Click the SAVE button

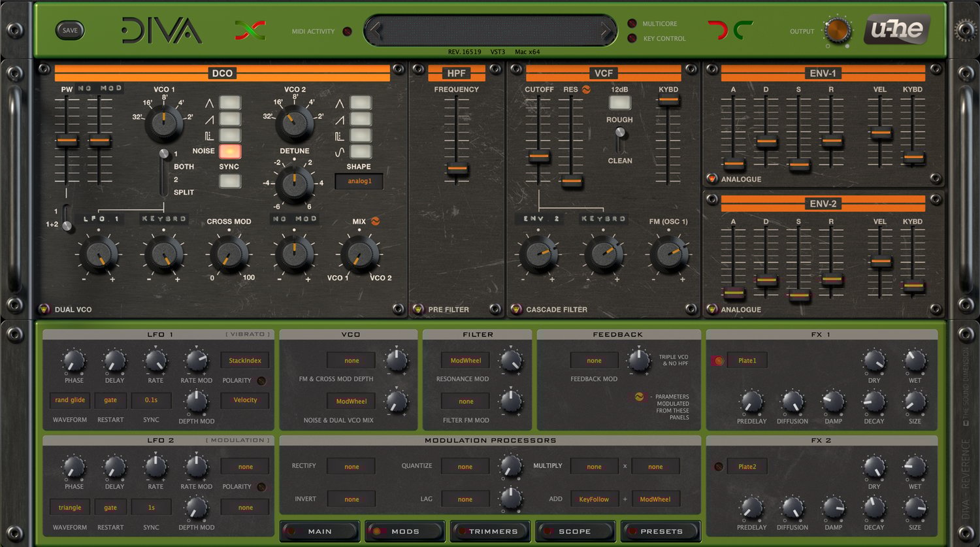pyautogui.click(x=70, y=30)
